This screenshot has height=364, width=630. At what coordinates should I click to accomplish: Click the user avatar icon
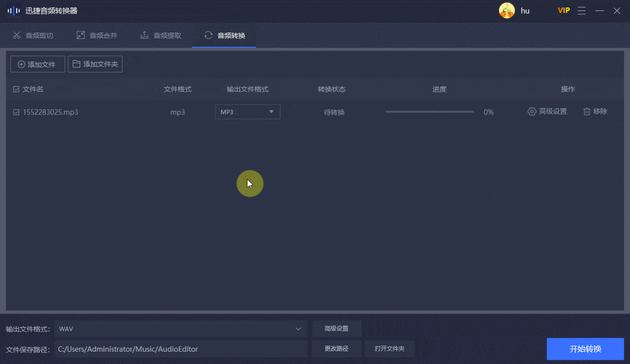(x=507, y=10)
